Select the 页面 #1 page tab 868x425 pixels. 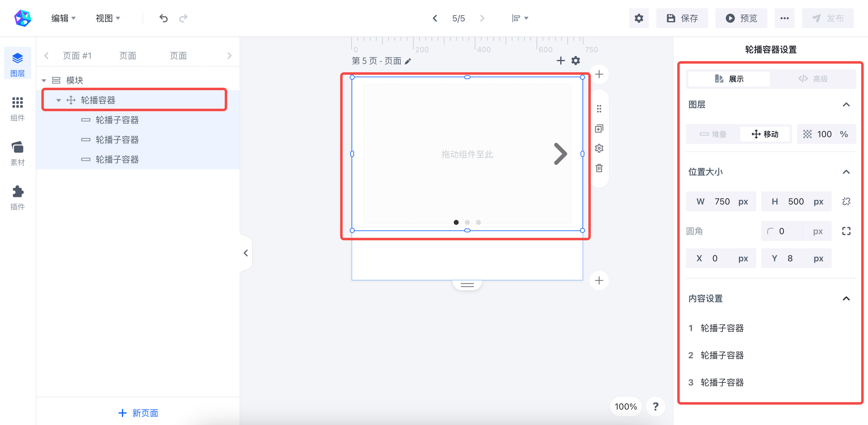(77, 56)
